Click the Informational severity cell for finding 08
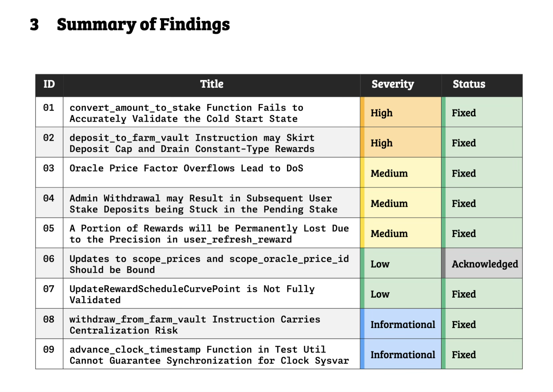This screenshot has height=392, width=553. 402,325
